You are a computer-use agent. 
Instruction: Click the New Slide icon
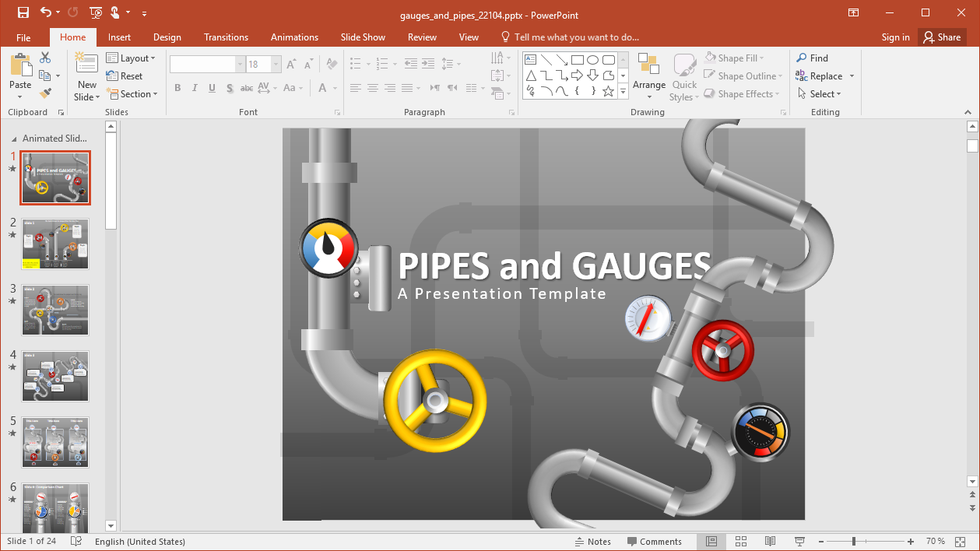tap(86, 65)
